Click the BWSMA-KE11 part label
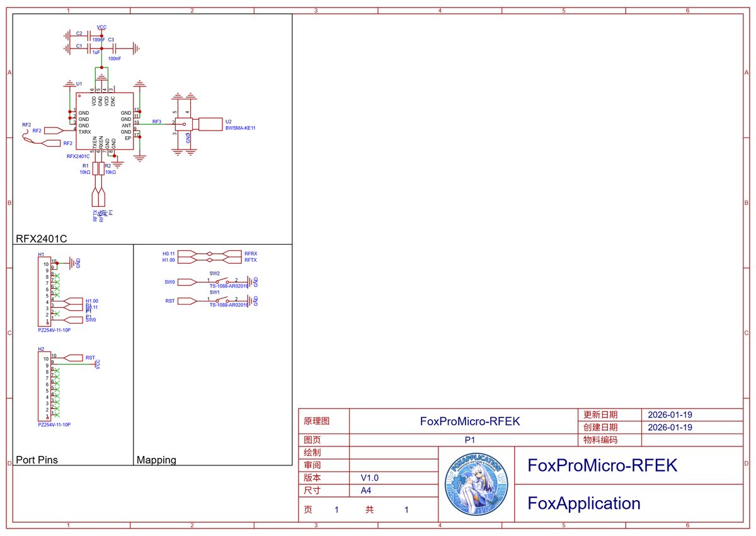Viewport: 756px width, 536px height. tap(240, 128)
